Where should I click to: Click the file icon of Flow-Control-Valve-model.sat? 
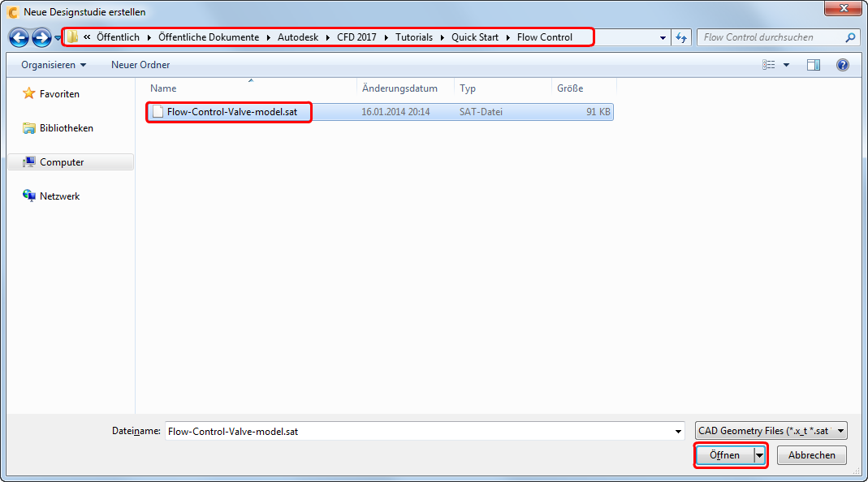coord(158,112)
